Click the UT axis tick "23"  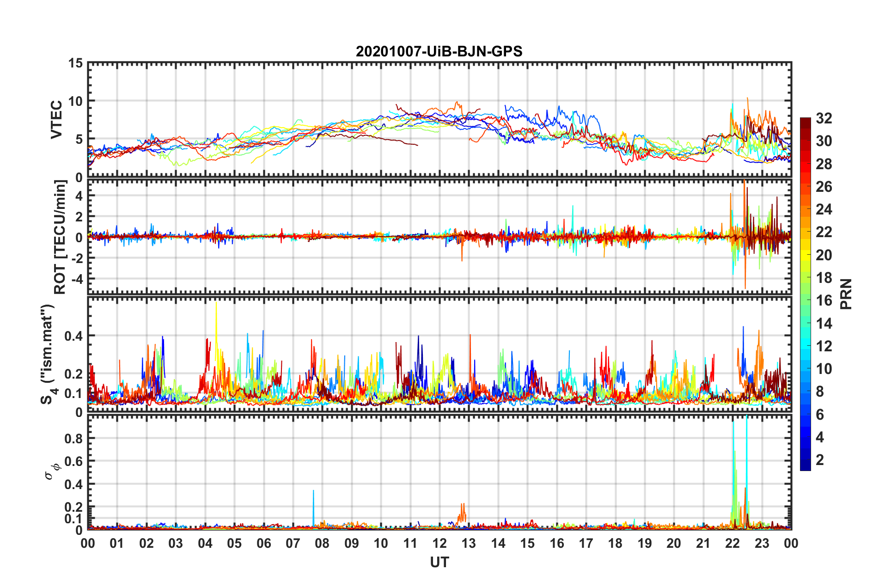[x=762, y=543]
